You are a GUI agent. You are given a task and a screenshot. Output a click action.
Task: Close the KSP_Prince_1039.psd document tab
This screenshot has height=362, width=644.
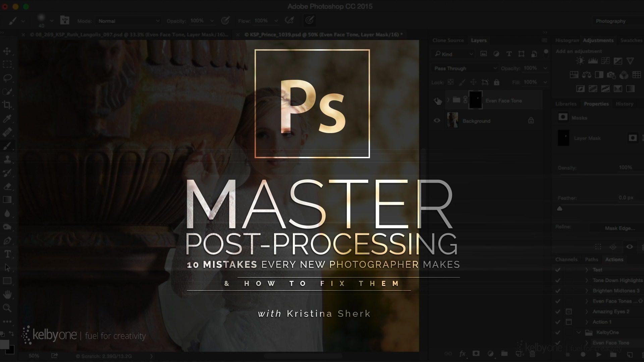[237, 35]
